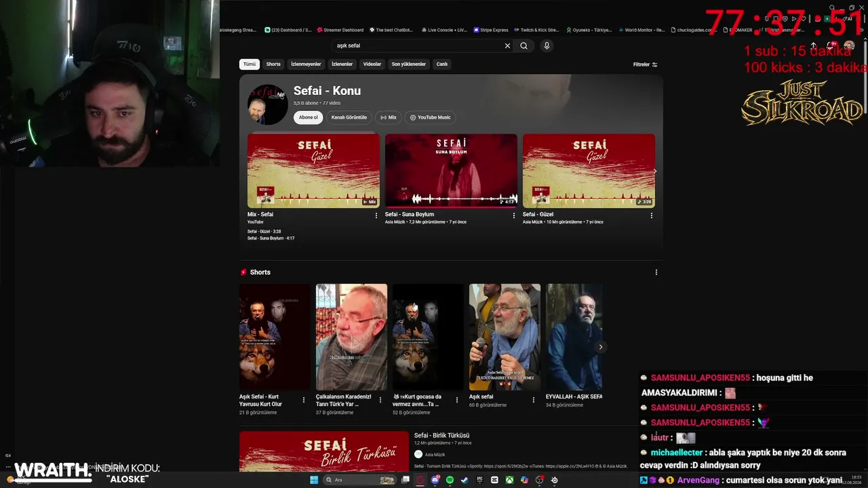
Task: Click the Windows taskbar search box
Action: [x=359, y=480]
